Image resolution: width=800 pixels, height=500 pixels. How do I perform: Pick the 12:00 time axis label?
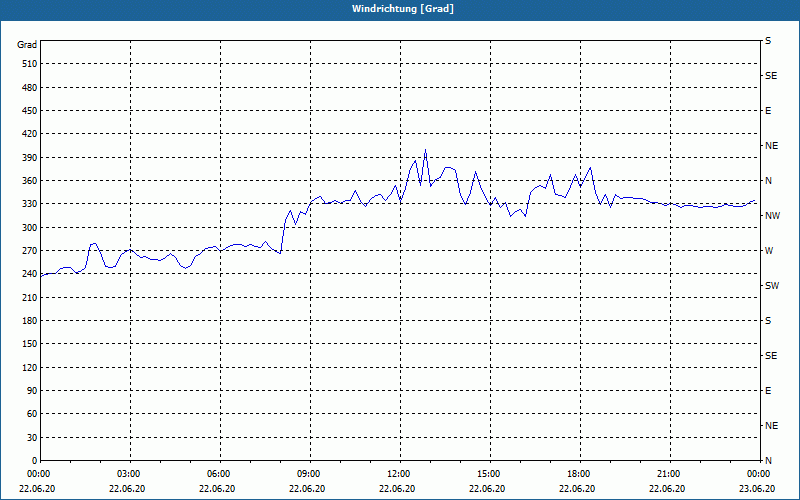point(399,474)
